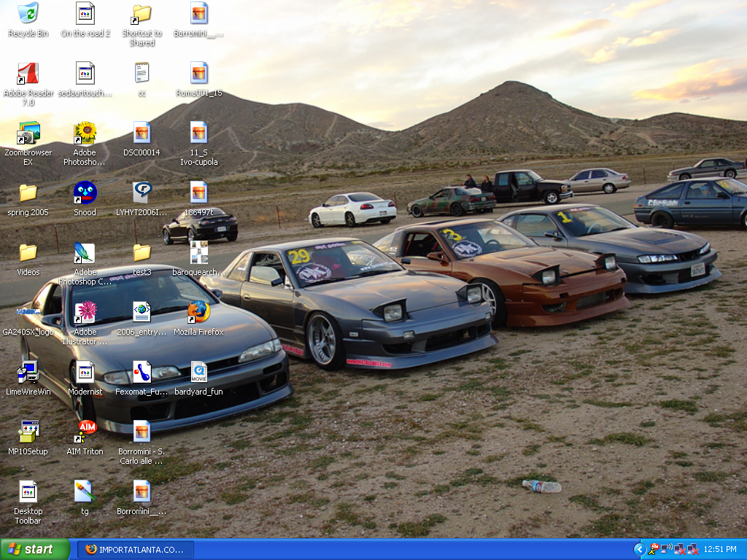Open the spring 2005 folder
The height and width of the screenshot is (560, 747).
(28, 193)
